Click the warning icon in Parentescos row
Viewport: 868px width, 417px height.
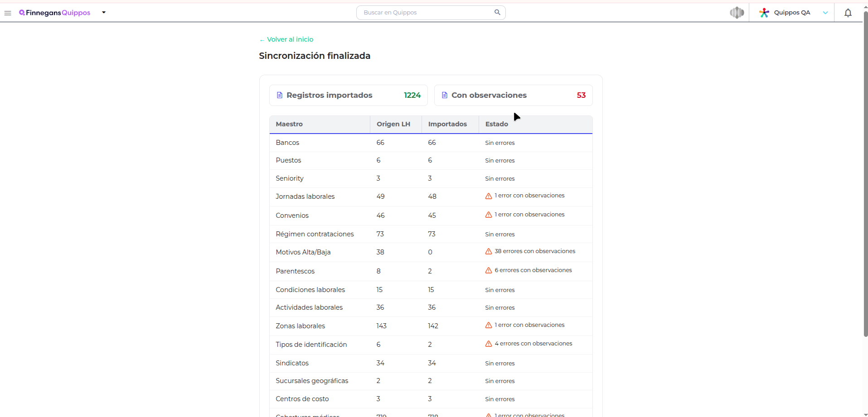tap(489, 270)
